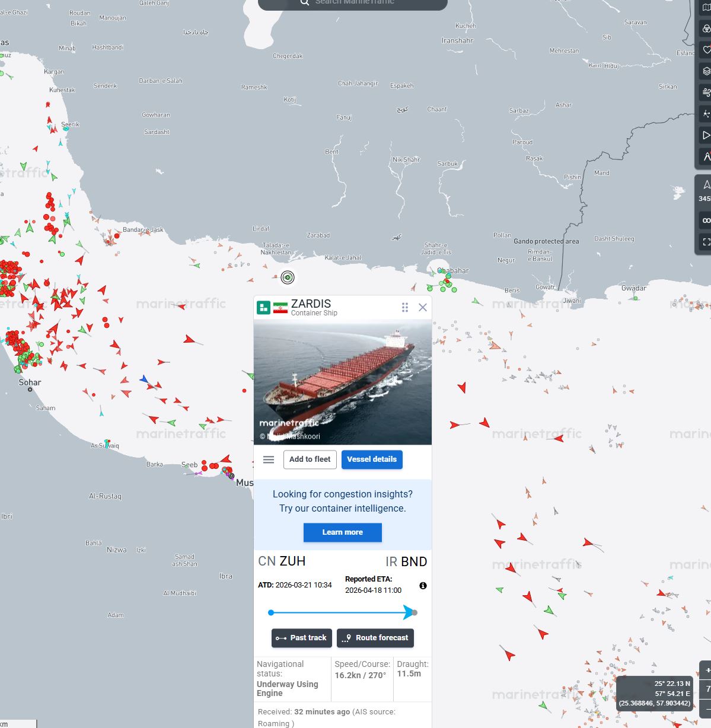Click the voyage progress arrow marker
711x728 pixels.
[x=409, y=612]
